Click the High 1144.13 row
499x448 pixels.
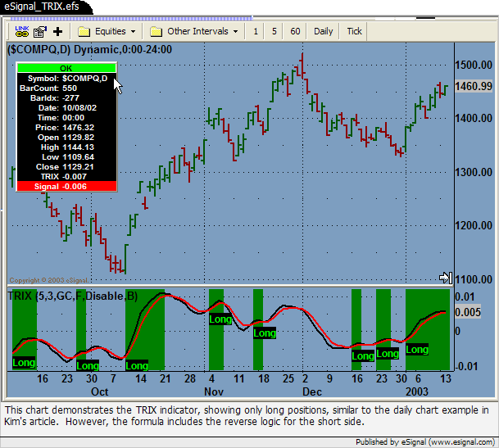(x=66, y=147)
